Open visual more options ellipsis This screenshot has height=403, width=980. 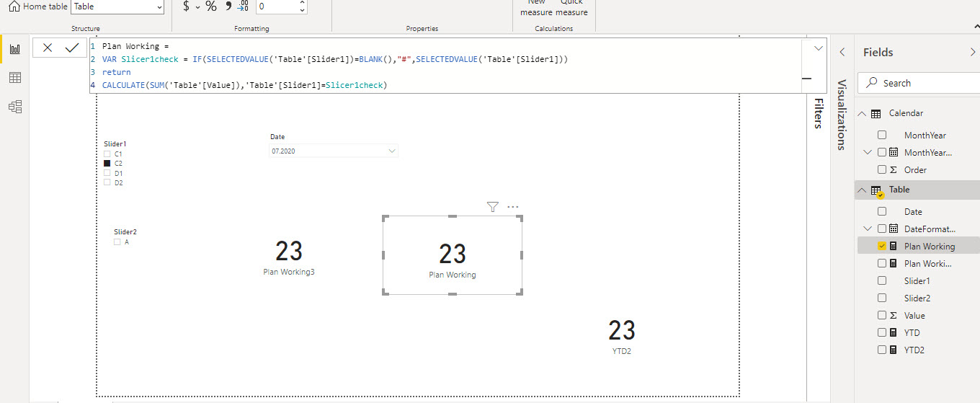(x=513, y=207)
